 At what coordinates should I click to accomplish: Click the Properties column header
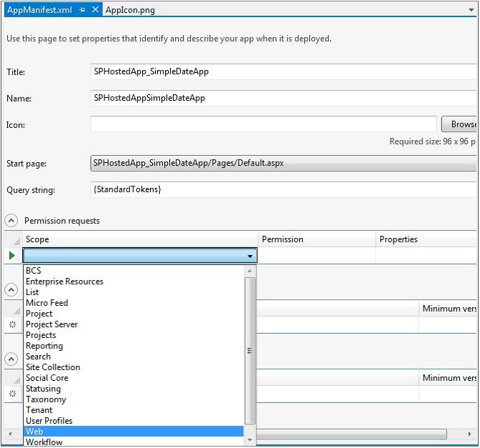tap(426, 239)
